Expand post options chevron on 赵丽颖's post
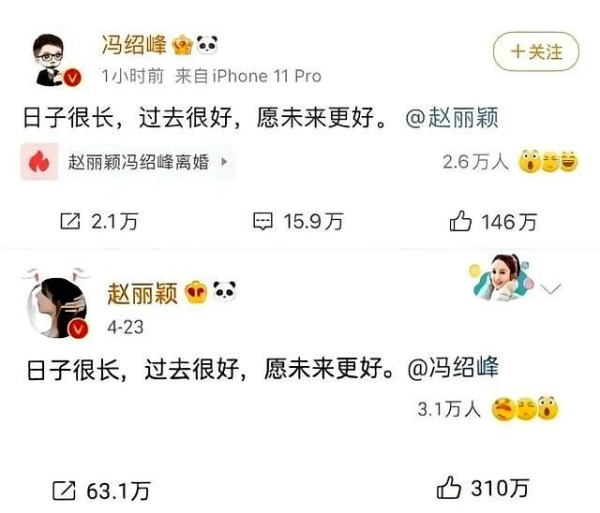 point(551,288)
